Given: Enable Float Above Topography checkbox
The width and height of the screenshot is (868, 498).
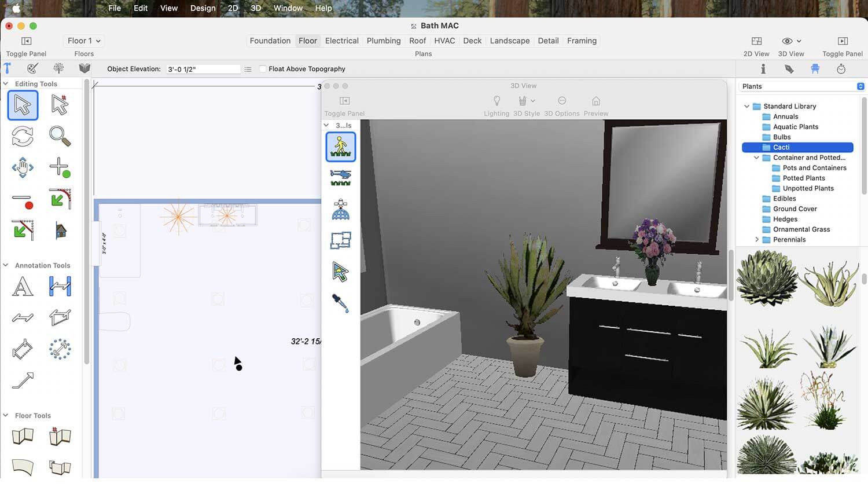Looking at the screenshot, I should click(263, 69).
